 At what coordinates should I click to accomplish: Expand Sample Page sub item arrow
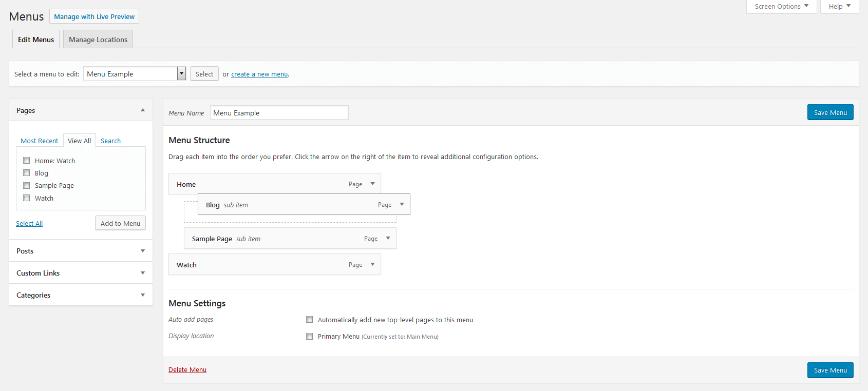tap(388, 238)
